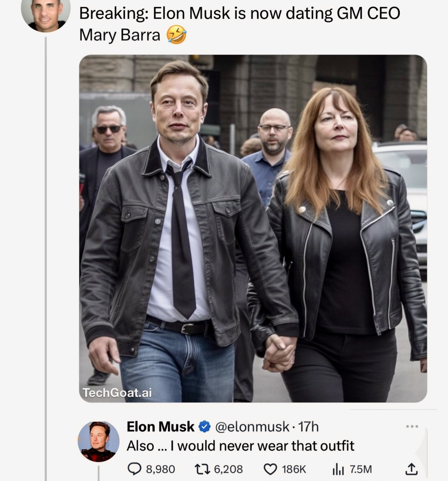Expand the attached tweet image
448x481 pixels.
253,228
